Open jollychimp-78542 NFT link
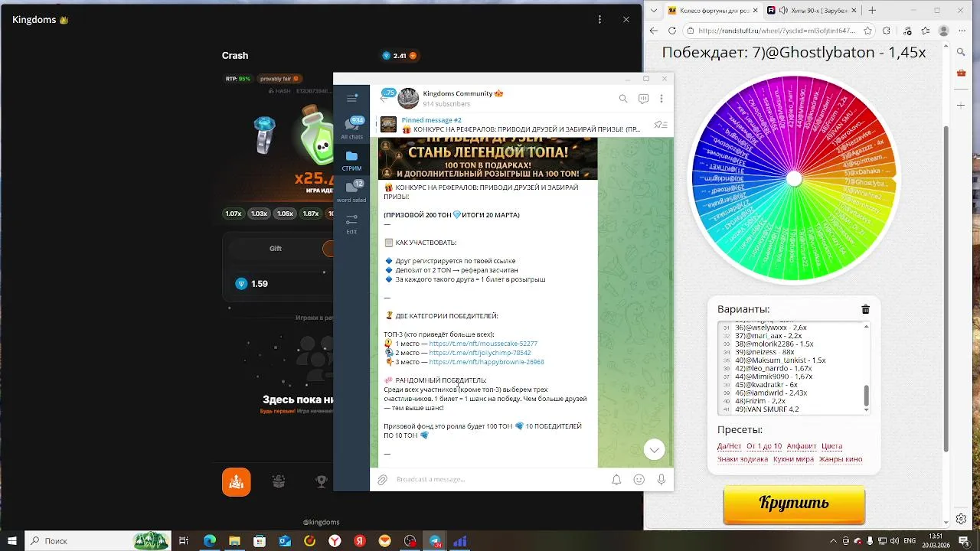 tap(480, 353)
